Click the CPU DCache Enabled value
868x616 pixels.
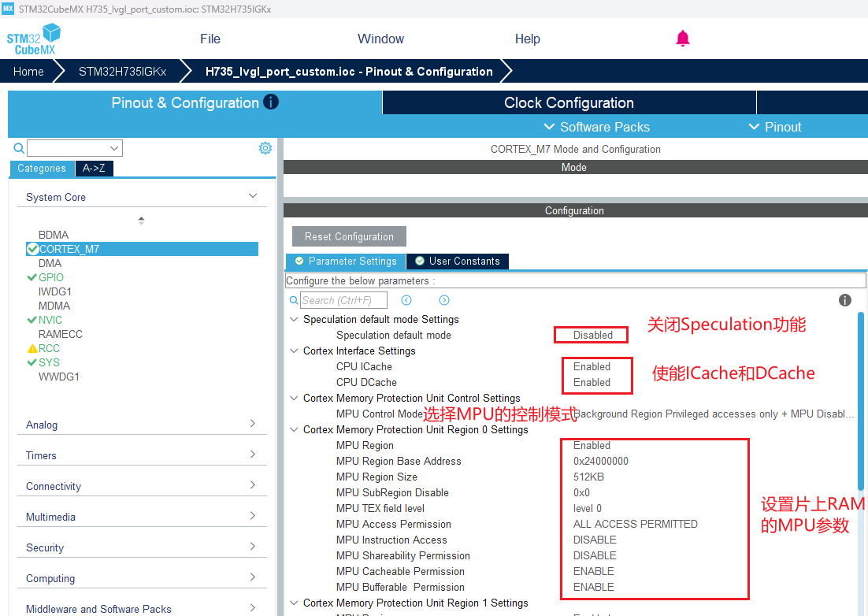[592, 383]
